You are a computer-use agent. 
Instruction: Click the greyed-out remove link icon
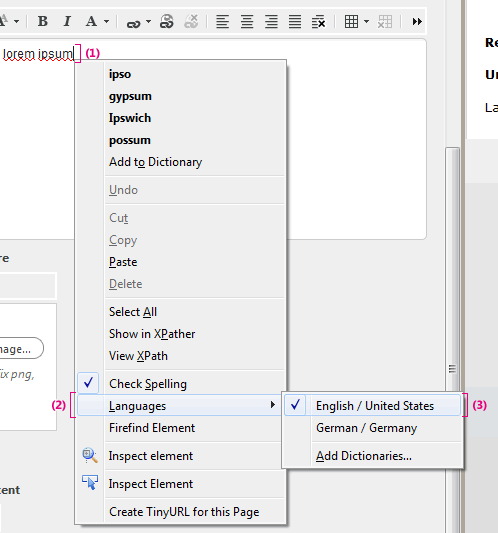191,21
